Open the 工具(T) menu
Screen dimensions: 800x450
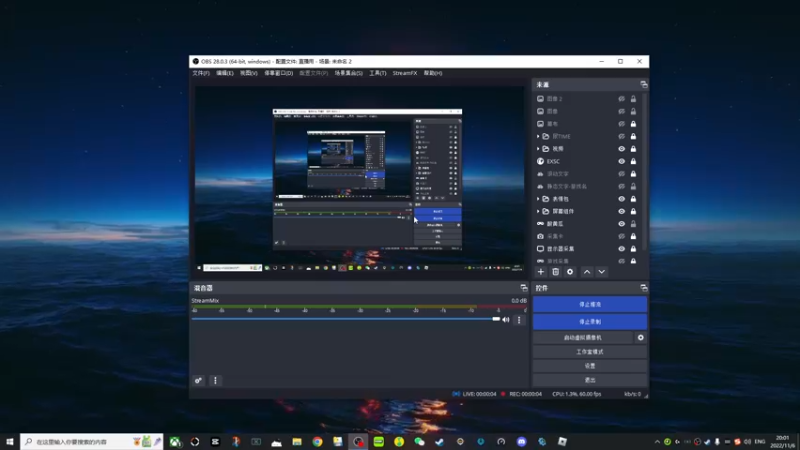point(378,73)
